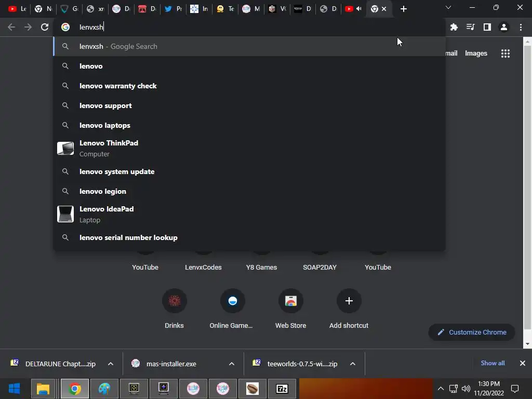This screenshot has height=399, width=532.
Task: Open the coffee bean app in taskbar
Action: (252, 389)
